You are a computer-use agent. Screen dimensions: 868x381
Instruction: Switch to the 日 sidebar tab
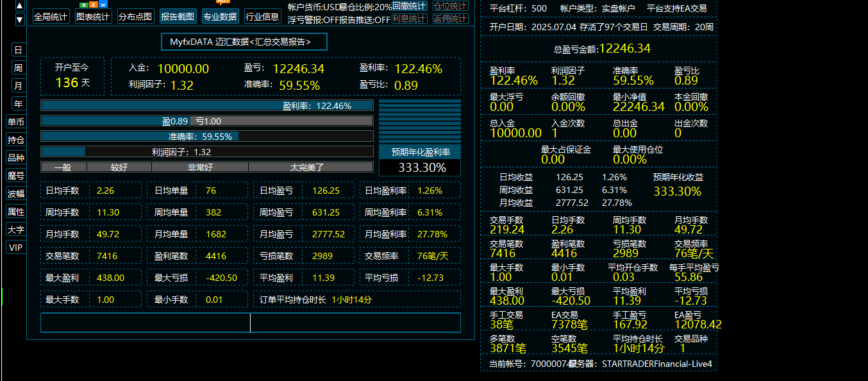[18, 50]
